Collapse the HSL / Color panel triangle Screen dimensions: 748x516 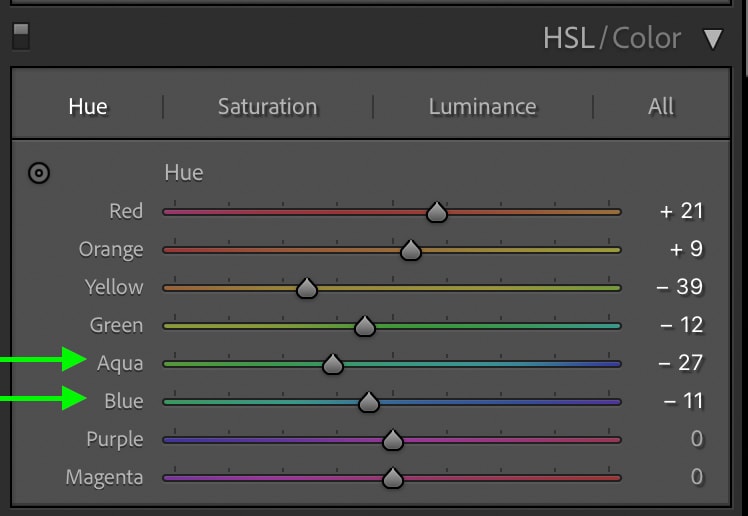[x=713, y=39]
